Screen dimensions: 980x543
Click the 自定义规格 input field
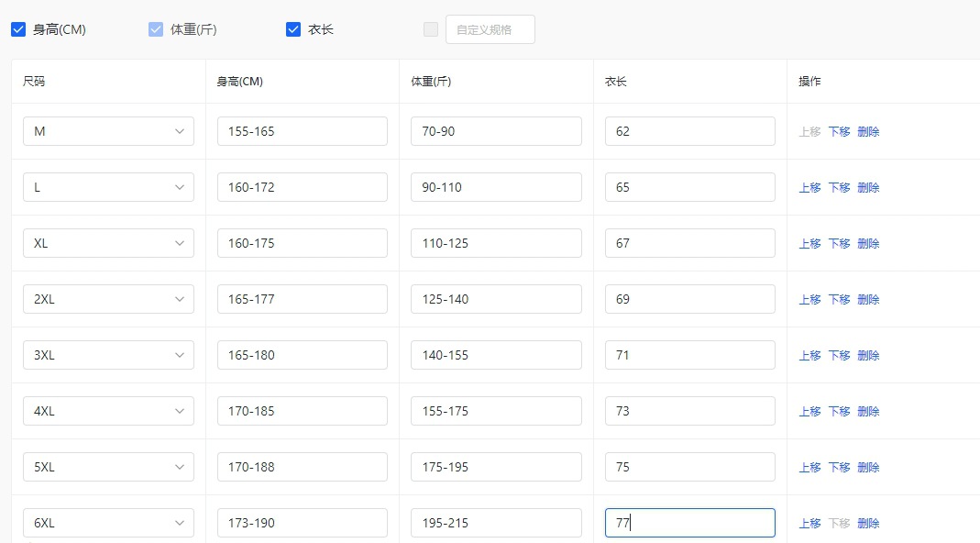pos(490,29)
